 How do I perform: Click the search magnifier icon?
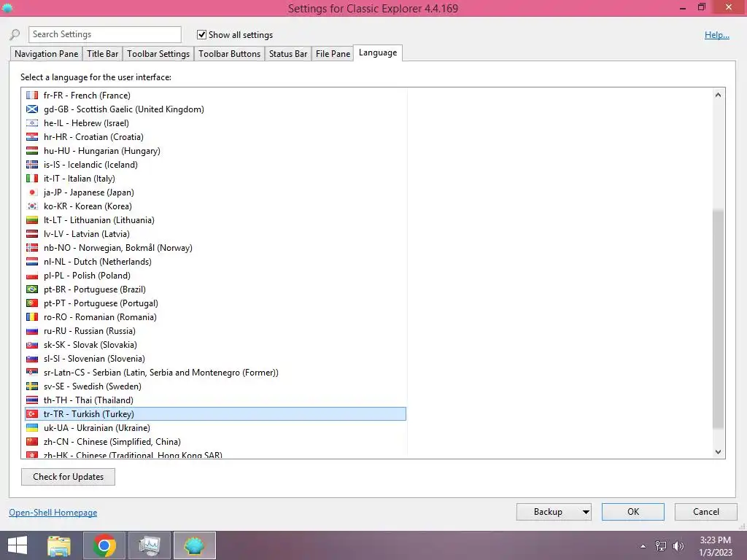[15, 35]
